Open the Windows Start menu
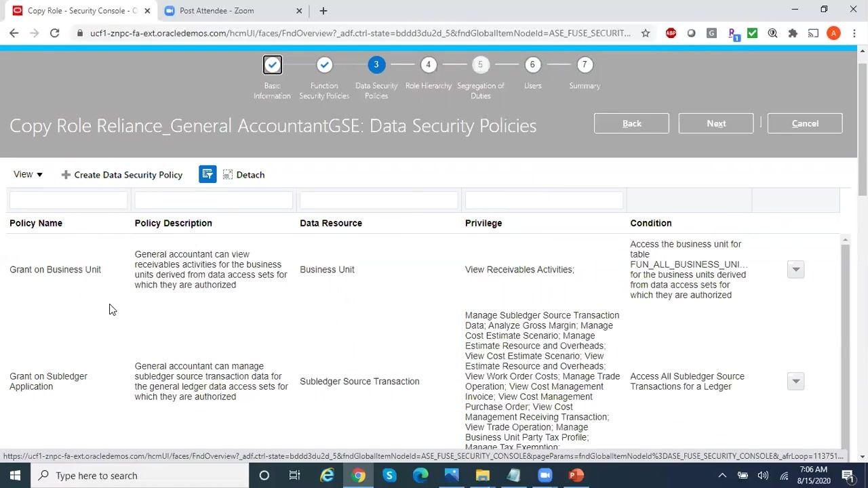This screenshot has width=868, height=488. 15,475
